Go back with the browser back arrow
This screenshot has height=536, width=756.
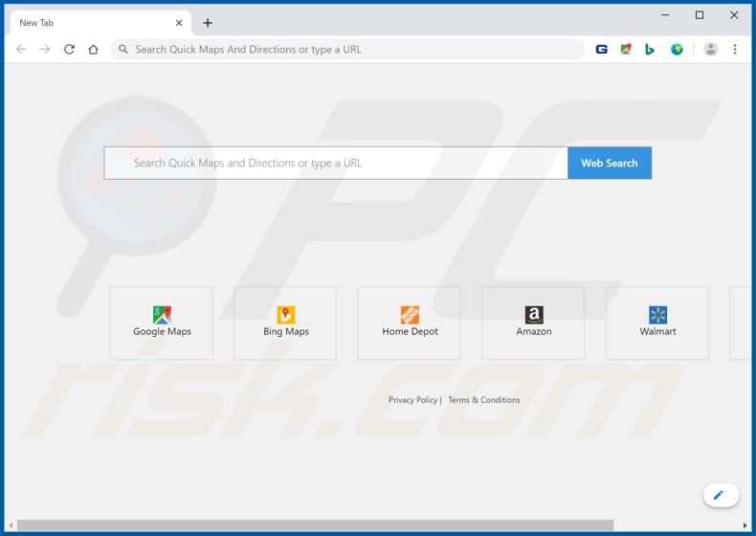[21, 49]
